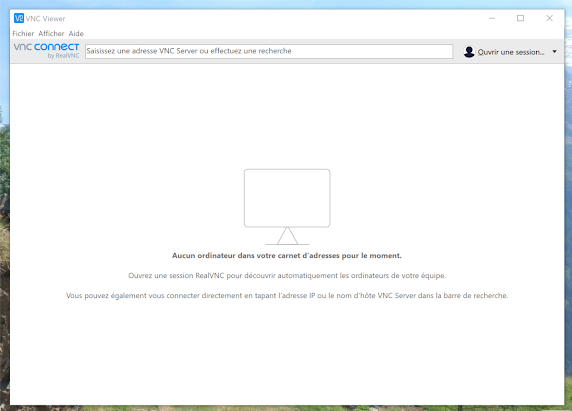
Task: Expand the Ouvrir une session dropdown arrow
Action: (x=554, y=52)
